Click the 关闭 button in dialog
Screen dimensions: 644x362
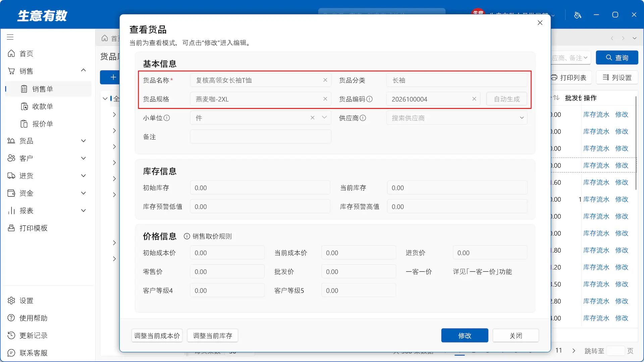click(516, 335)
